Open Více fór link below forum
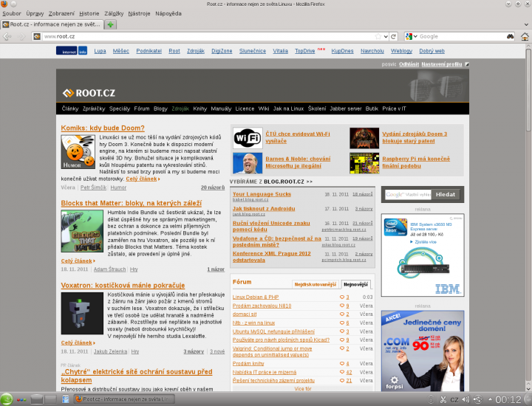The height and width of the screenshot is (406, 532). pyautogui.click(x=303, y=389)
